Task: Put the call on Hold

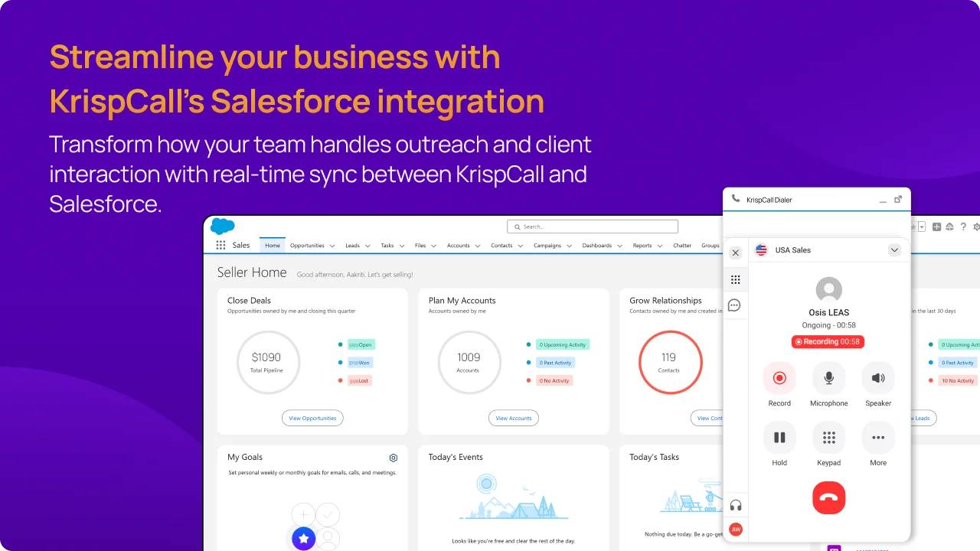Action: pyautogui.click(x=779, y=438)
